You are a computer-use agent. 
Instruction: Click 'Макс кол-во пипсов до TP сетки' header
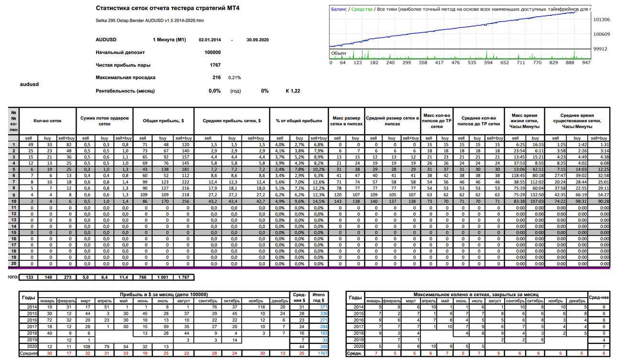tap(437, 121)
